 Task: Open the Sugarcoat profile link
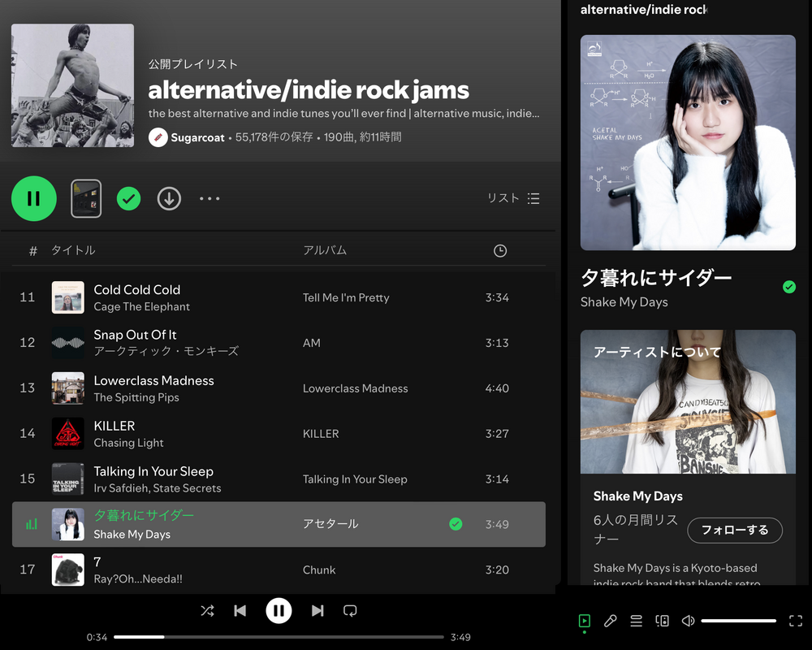click(x=198, y=137)
